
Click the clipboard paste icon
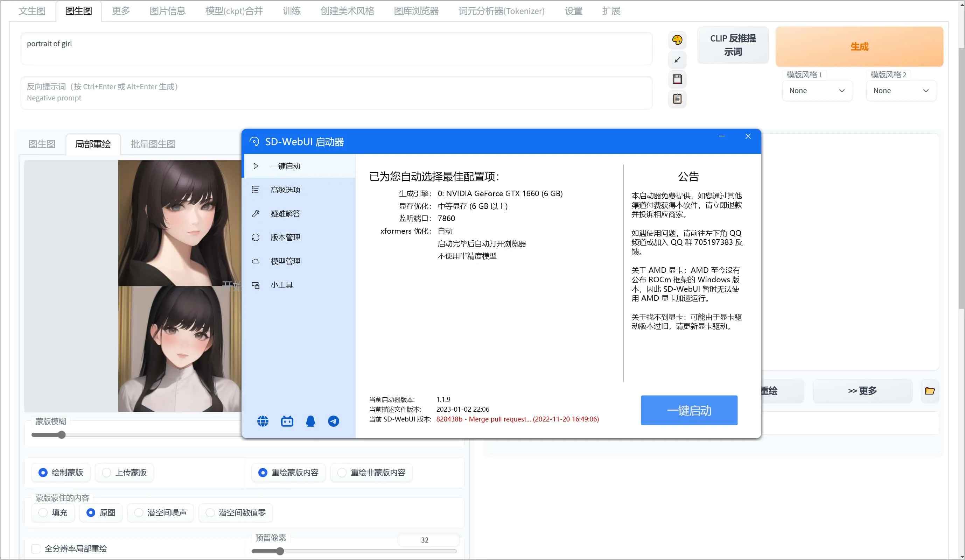[x=677, y=99]
